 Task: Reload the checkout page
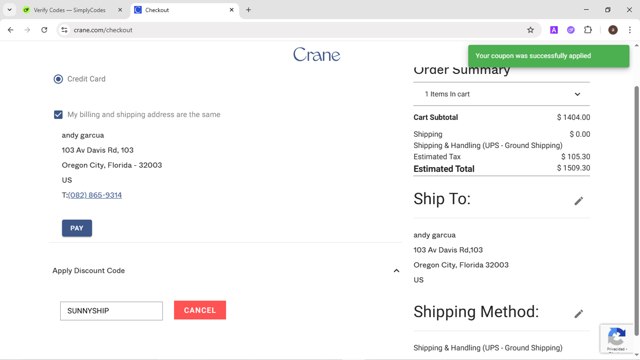coord(44,30)
